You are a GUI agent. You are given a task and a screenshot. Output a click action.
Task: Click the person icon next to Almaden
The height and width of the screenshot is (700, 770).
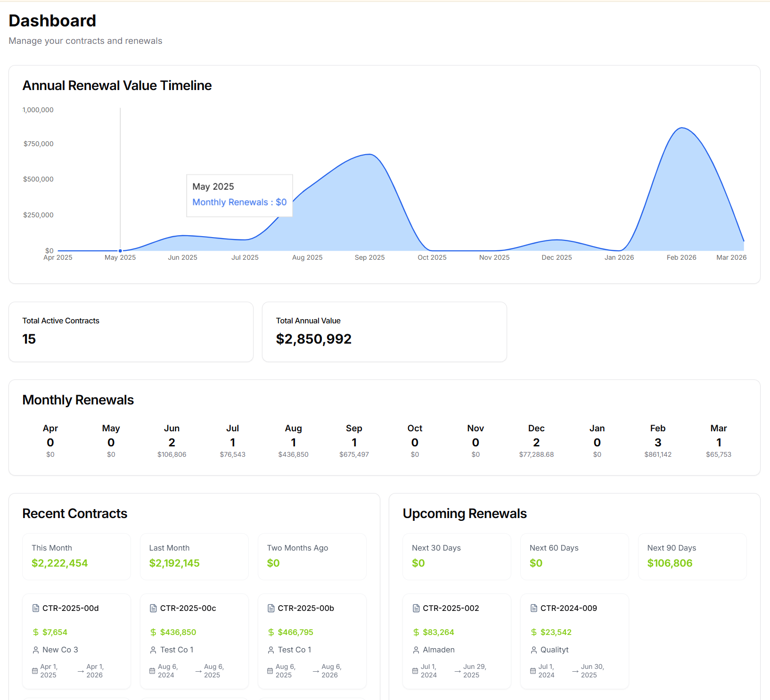[415, 650]
